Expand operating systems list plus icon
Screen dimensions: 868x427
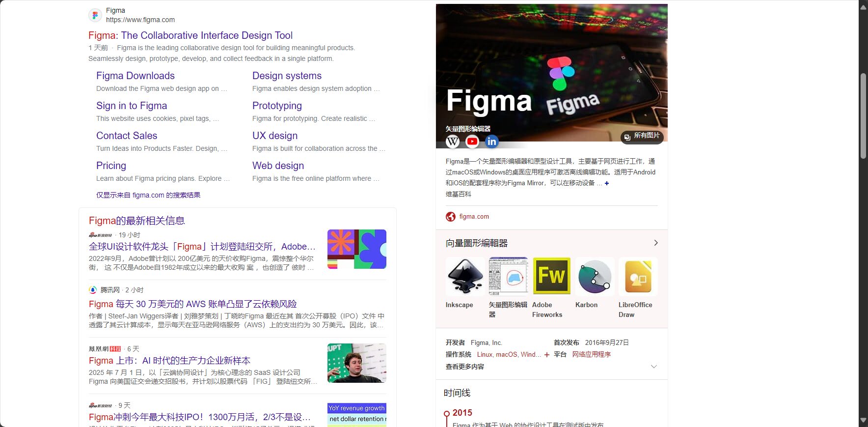tap(547, 355)
